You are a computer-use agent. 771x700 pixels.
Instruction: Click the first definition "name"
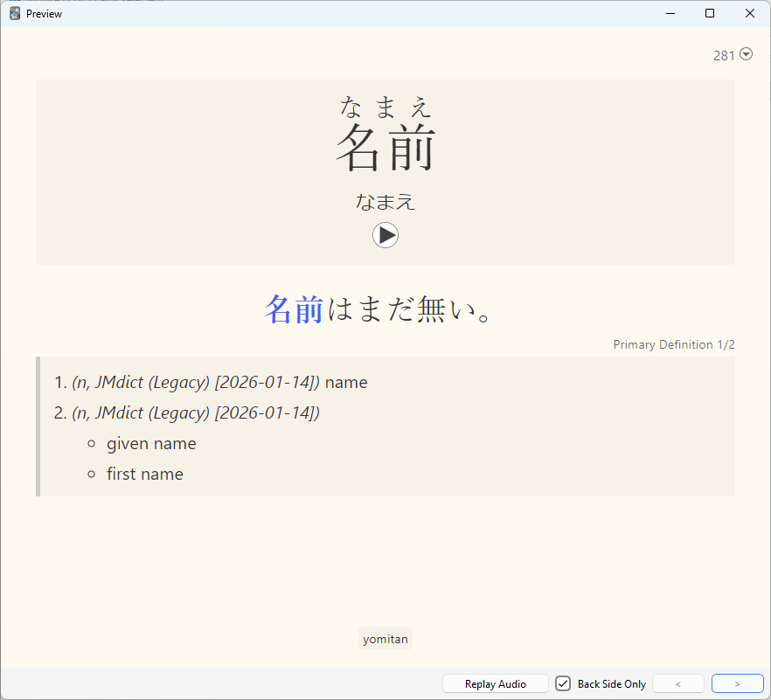point(346,383)
